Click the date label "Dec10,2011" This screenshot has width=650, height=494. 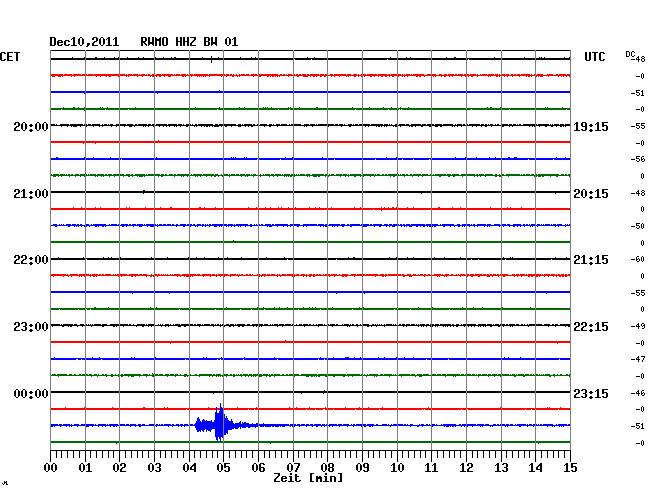pos(84,42)
